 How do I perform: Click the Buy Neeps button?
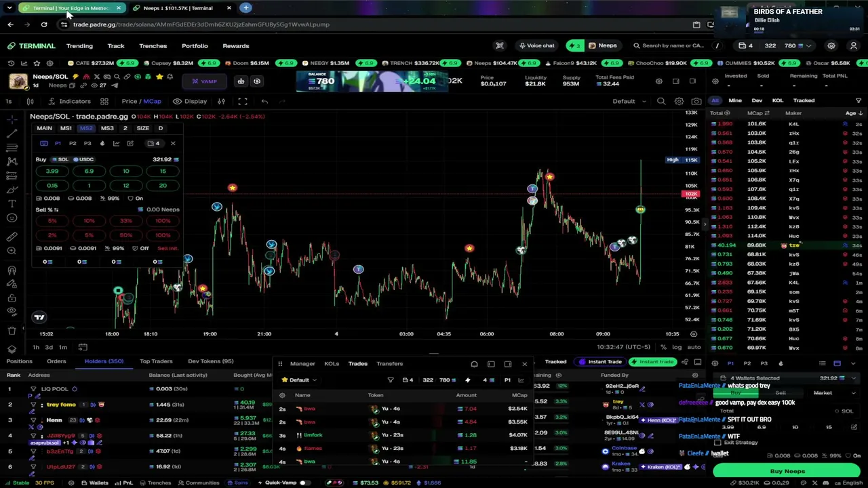787,471
